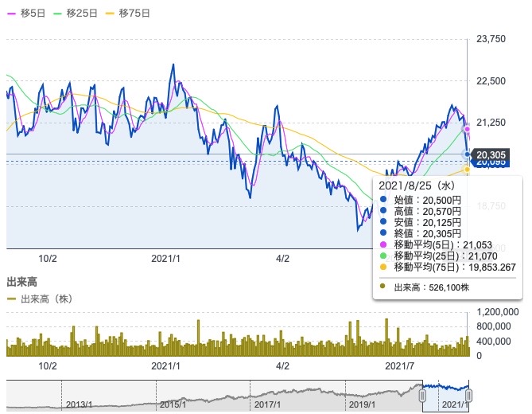Toggle the 移5日 moving average legend
Viewport: 532px width, 414px height.
click(x=26, y=14)
